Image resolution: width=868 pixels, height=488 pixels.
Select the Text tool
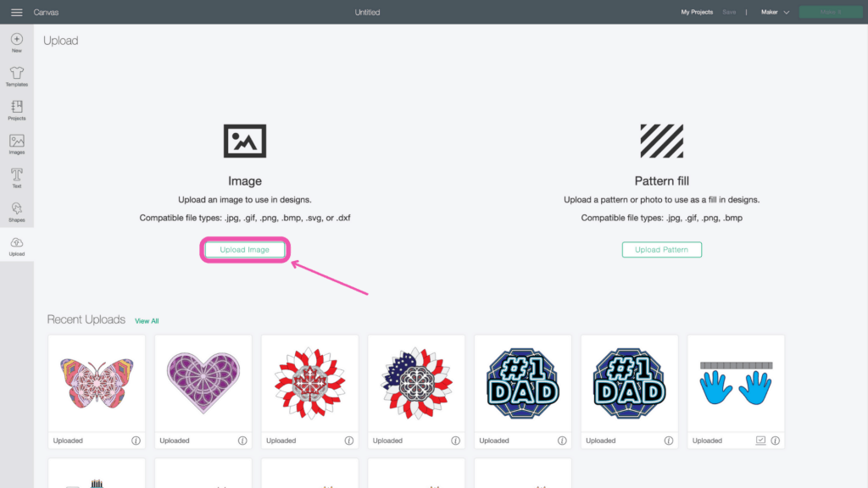17,178
